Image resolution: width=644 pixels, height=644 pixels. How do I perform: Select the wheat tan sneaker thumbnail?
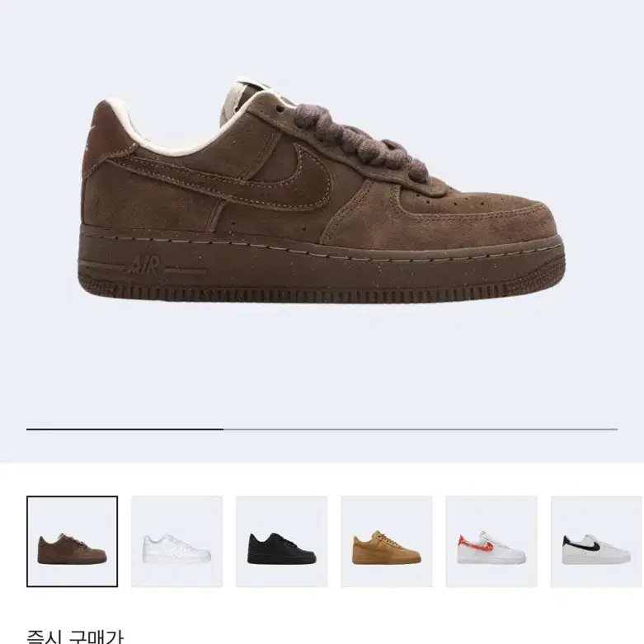pyautogui.click(x=387, y=541)
